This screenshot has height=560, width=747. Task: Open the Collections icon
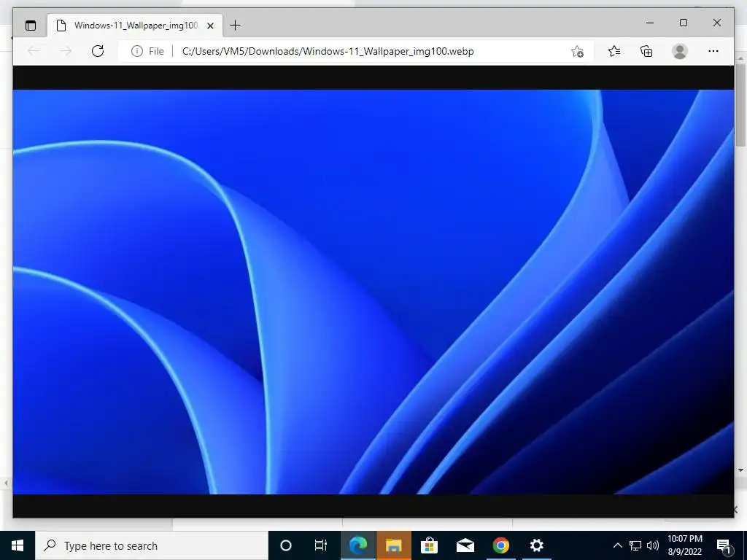pyautogui.click(x=646, y=51)
